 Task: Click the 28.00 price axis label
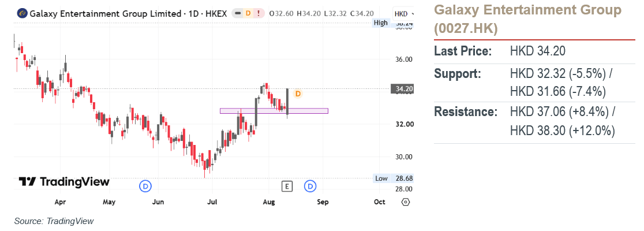coord(404,189)
